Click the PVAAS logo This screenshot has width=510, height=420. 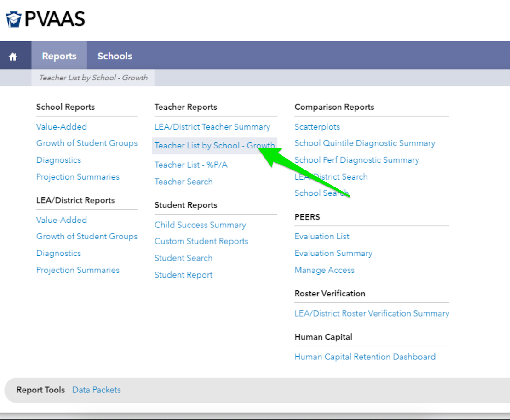[x=46, y=19]
